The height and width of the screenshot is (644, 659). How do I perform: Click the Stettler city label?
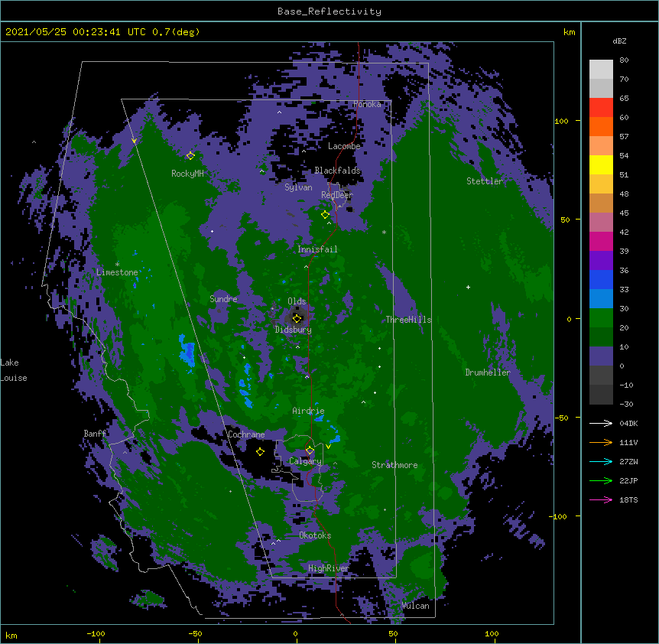click(x=485, y=181)
